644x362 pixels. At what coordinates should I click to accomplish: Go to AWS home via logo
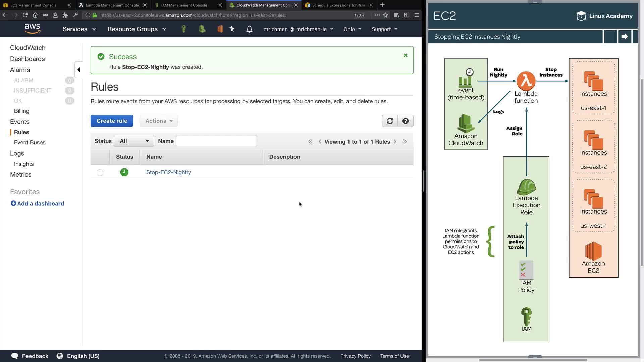click(x=32, y=29)
